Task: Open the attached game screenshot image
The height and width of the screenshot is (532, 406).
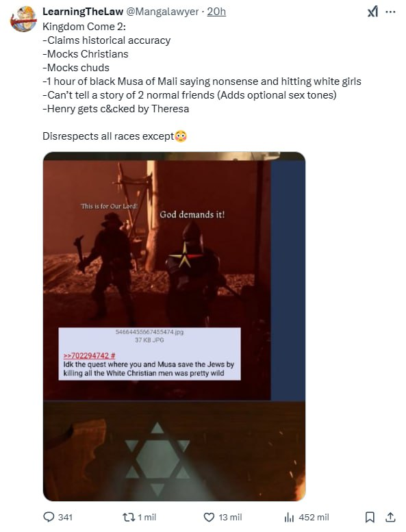Action: pos(175,327)
